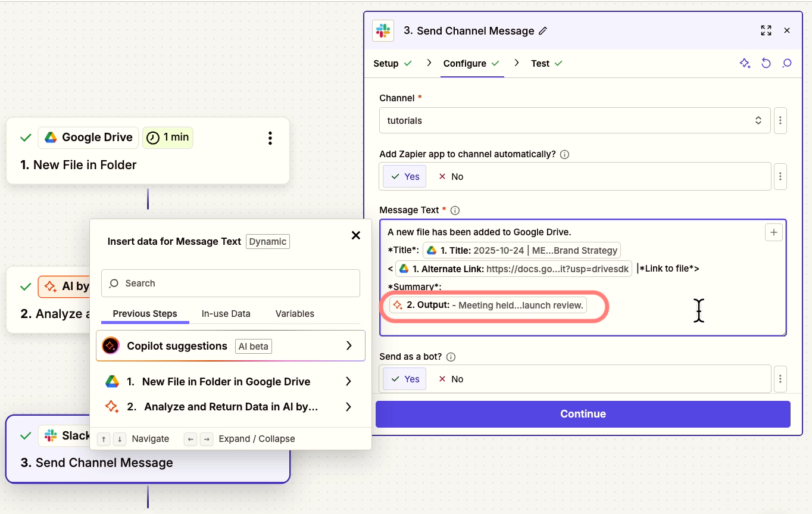Click the search icon in panel toolbar
Viewport: 812px width, 514px height.
[x=787, y=63]
